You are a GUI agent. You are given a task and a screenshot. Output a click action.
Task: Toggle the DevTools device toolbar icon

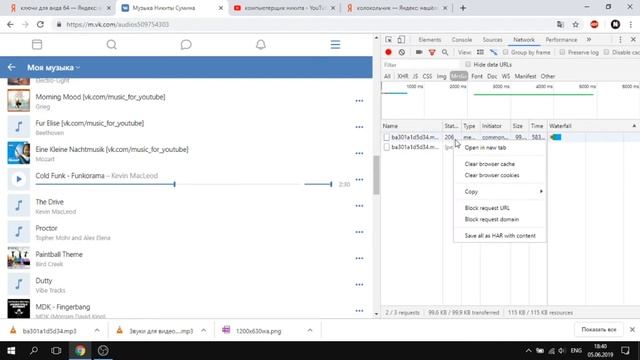tap(401, 40)
